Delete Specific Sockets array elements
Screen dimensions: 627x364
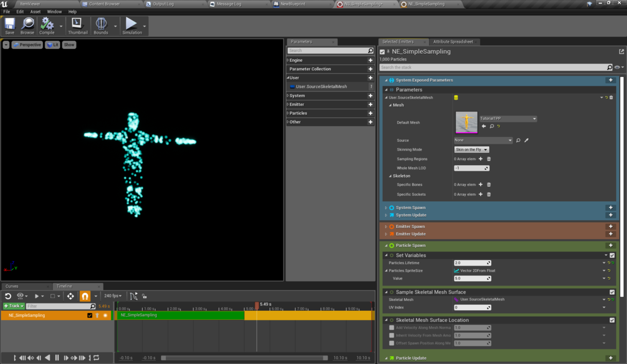point(489,195)
